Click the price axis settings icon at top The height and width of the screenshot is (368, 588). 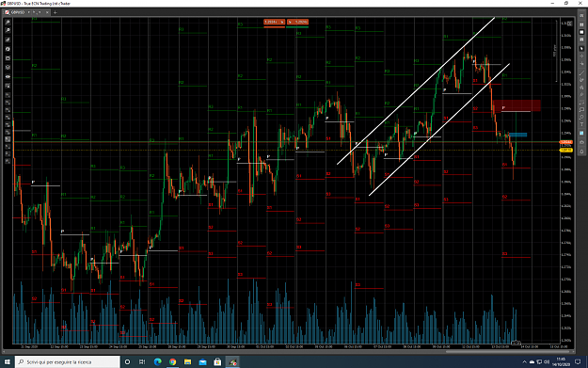(x=569, y=24)
